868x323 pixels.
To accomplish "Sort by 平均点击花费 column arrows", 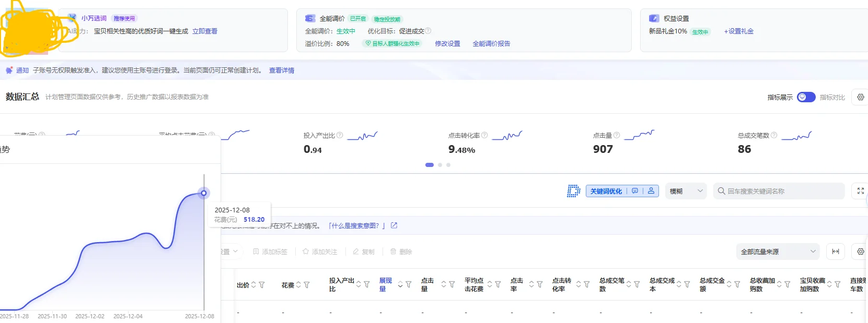I will [490, 284].
